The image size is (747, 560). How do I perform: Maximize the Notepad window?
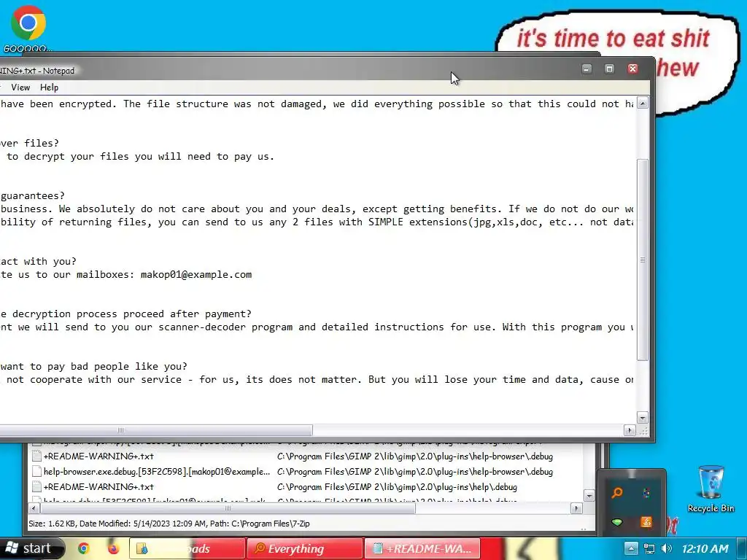pyautogui.click(x=609, y=69)
